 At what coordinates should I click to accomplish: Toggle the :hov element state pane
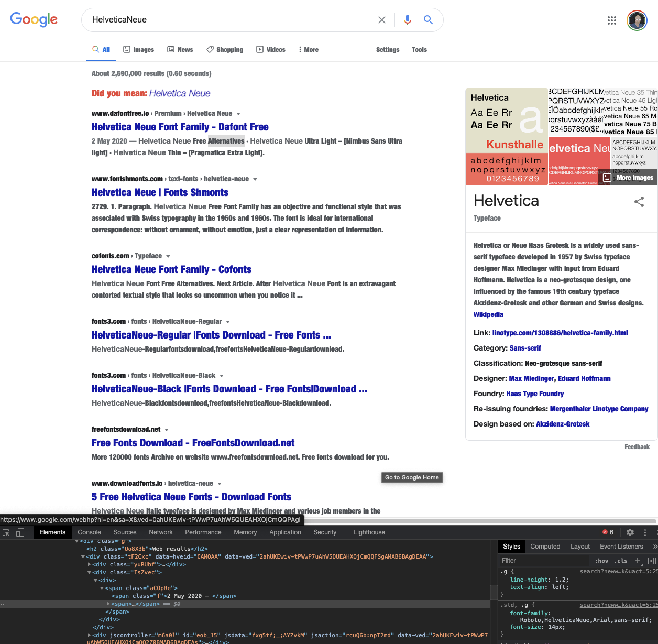601,561
